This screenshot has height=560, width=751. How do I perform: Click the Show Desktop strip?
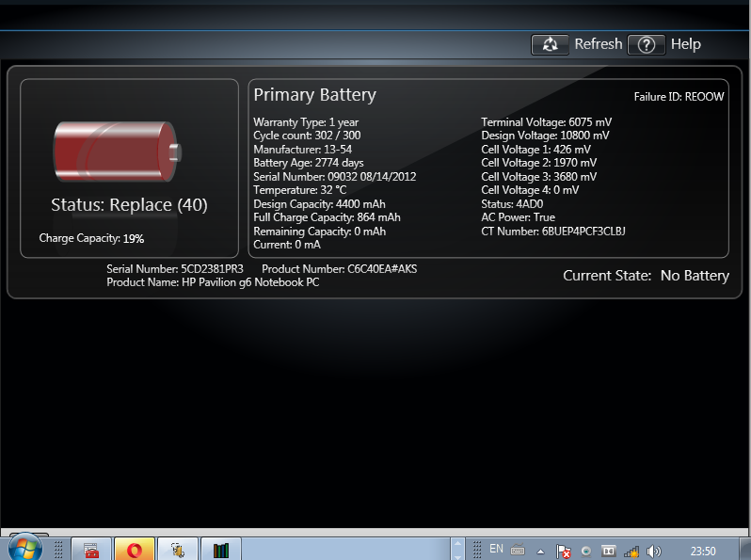(745, 549)
